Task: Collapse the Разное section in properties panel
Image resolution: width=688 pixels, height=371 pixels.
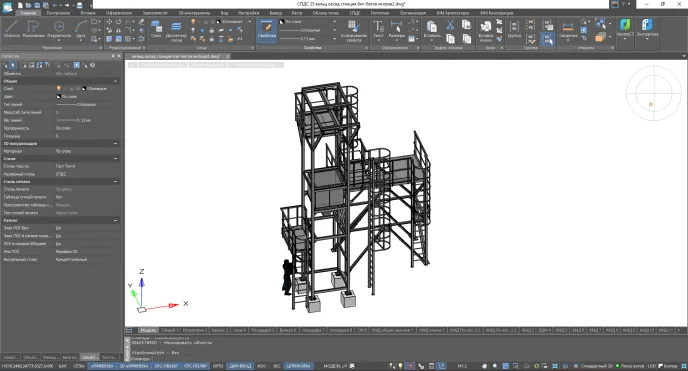Action: [x=115, y=220]
